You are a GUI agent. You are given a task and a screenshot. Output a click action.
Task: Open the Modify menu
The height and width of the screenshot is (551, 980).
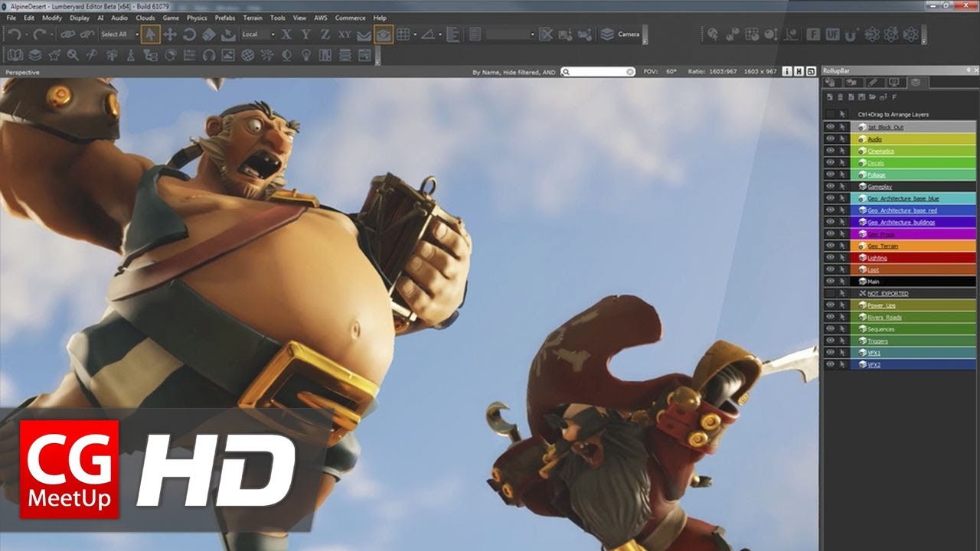click(x=52, y=18)
